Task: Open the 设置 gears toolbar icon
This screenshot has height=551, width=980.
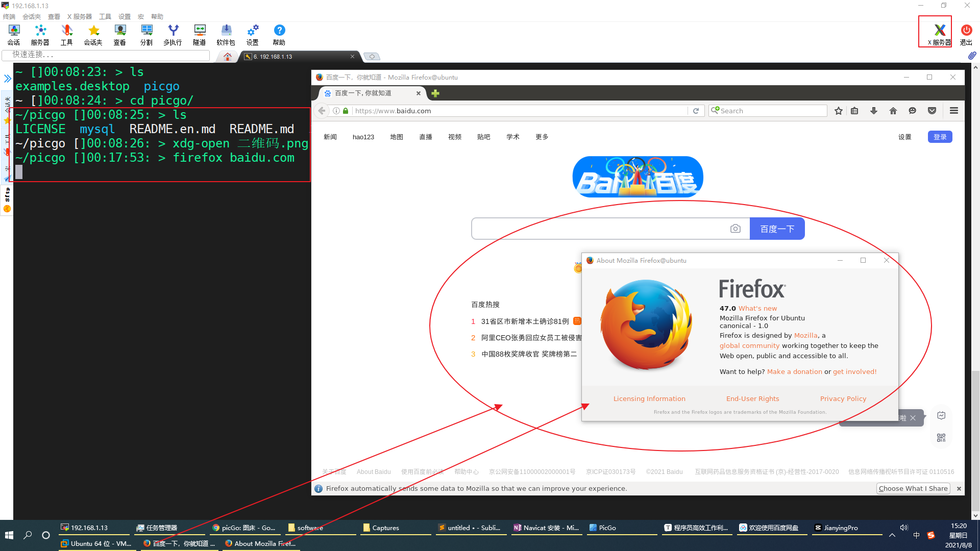Action: (x=253, y=35)
